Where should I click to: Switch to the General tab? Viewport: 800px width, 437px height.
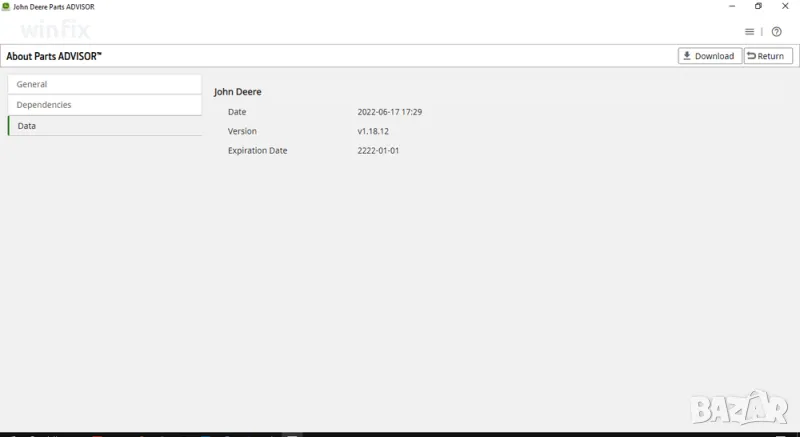105,84
